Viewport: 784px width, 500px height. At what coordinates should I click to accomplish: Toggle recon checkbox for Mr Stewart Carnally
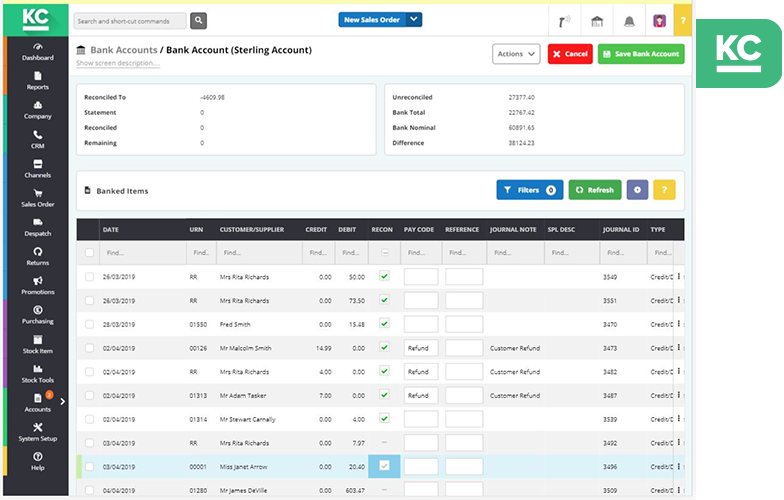(x=384, y=418)
